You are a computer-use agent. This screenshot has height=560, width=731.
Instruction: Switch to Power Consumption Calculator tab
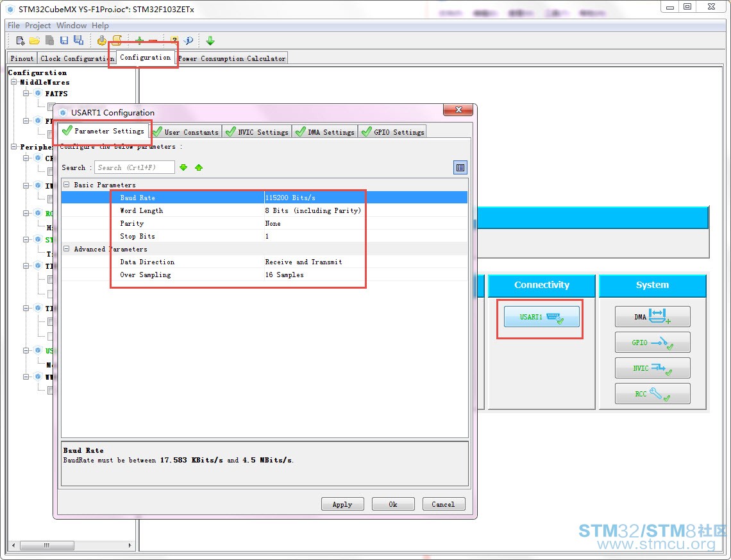coord(231,58)
